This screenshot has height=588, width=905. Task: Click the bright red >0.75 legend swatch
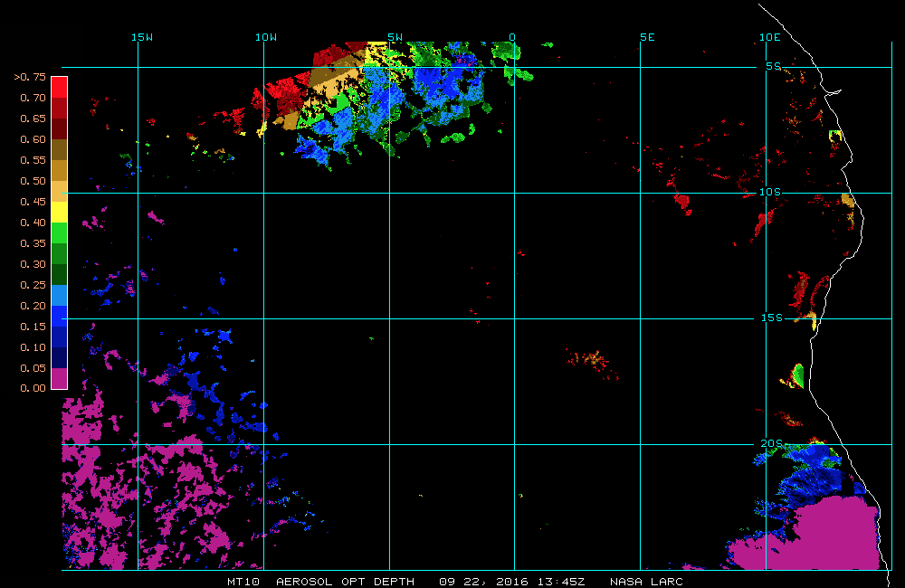60,87
